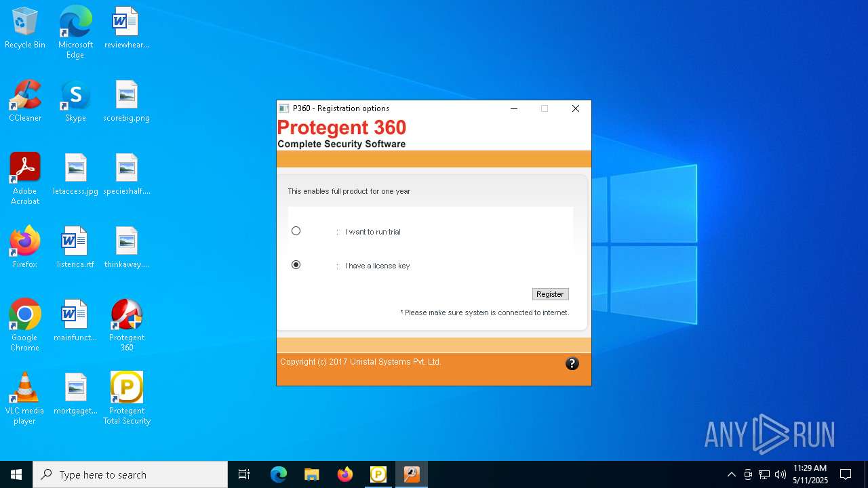
Task: Select the 'I want to run trial' radio button
Action: [x=296, y=231]
